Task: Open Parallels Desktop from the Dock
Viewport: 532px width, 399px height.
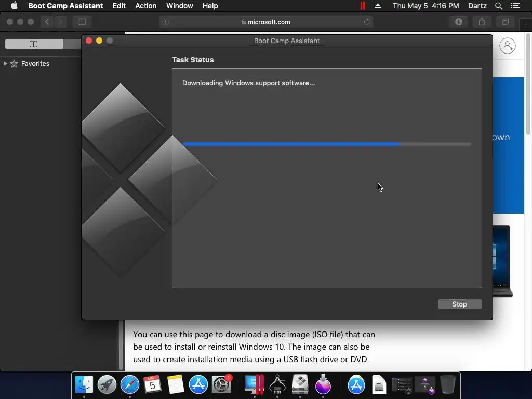Action: [254, 385]
